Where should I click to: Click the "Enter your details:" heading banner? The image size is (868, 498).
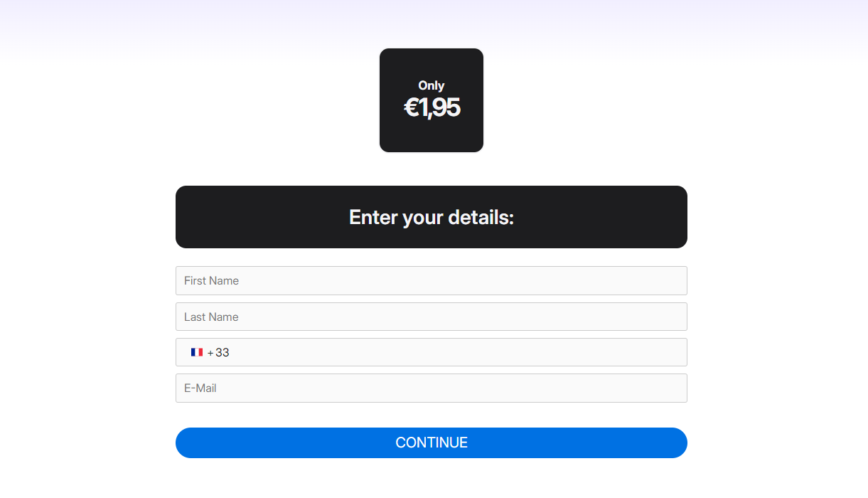point(431,217)
